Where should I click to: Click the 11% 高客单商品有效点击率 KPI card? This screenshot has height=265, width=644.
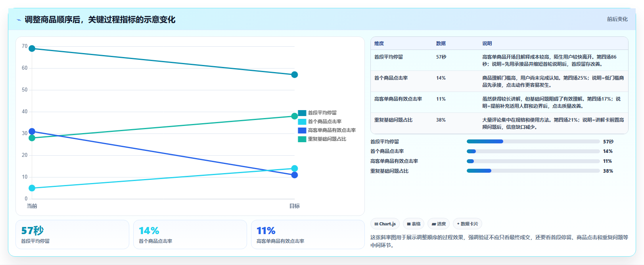[x=308, y=234]
